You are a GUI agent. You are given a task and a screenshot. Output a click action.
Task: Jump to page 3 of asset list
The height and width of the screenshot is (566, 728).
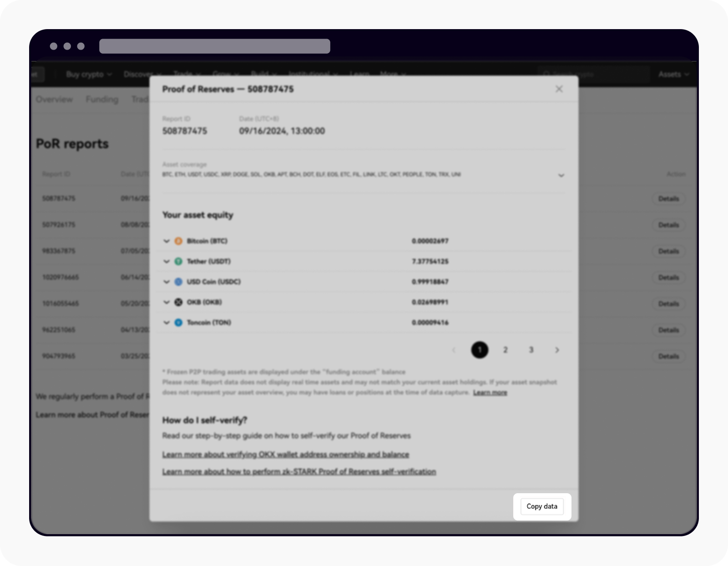tap(531, 350)
